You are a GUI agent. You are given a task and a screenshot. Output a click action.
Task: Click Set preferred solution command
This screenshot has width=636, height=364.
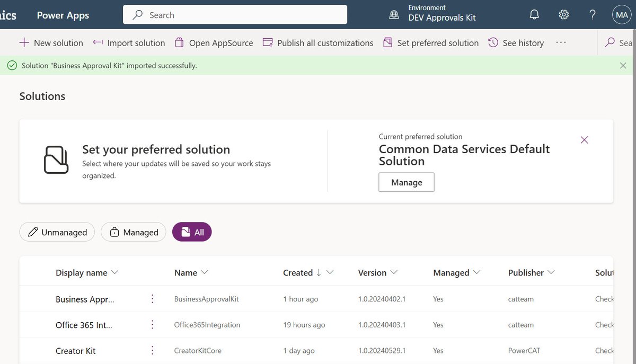431,43
